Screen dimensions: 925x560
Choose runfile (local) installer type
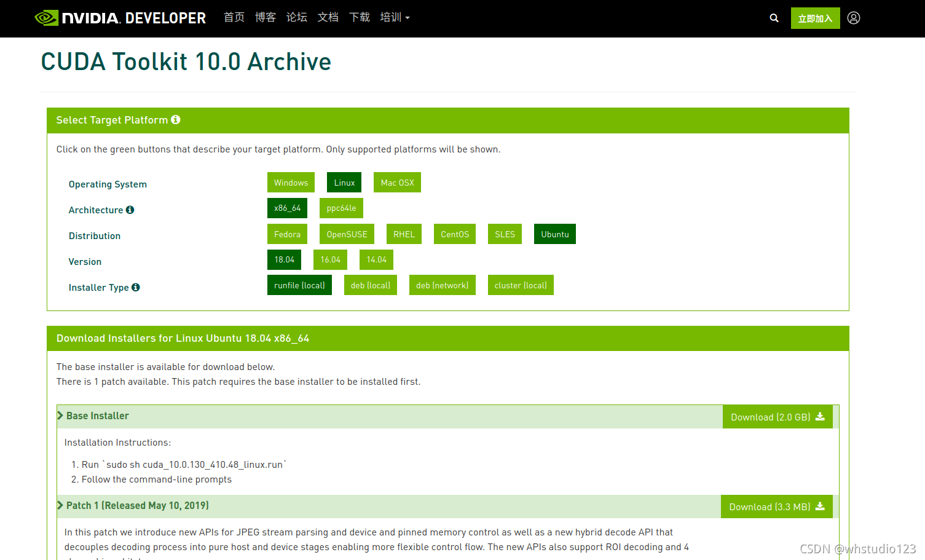tap(299, 285)
